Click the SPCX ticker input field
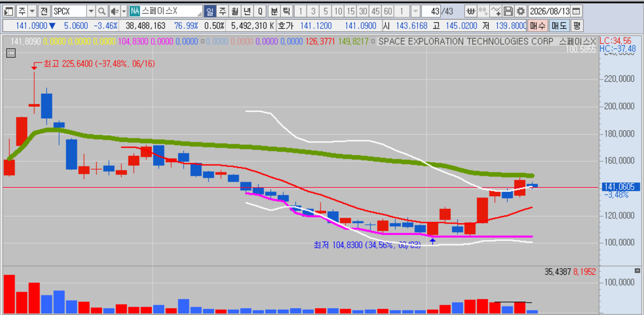This screenshot has height=315, width=644. coord(69,11)
